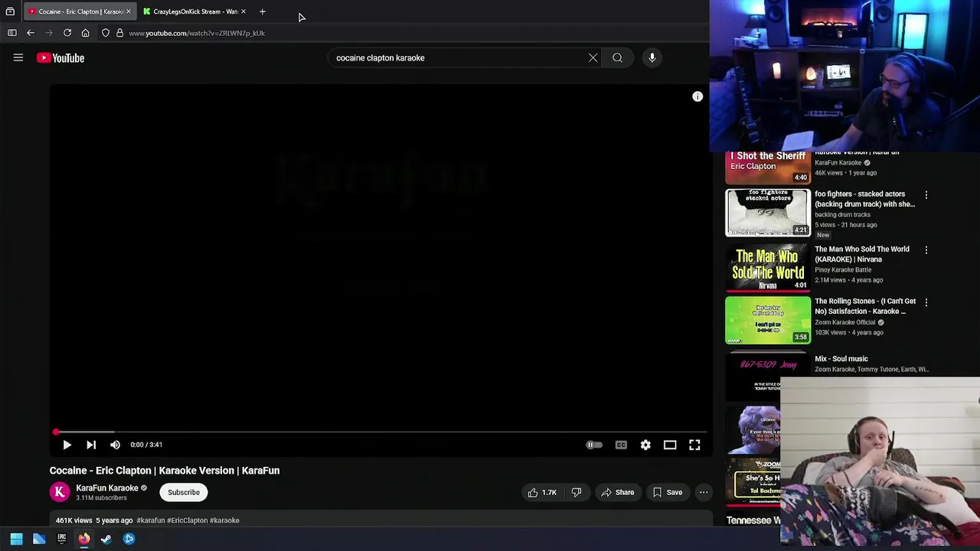Open the Pinoy Karaoke Battle channel
The height and width of the screenshot is (551, 980).
[x=842, y=270]
